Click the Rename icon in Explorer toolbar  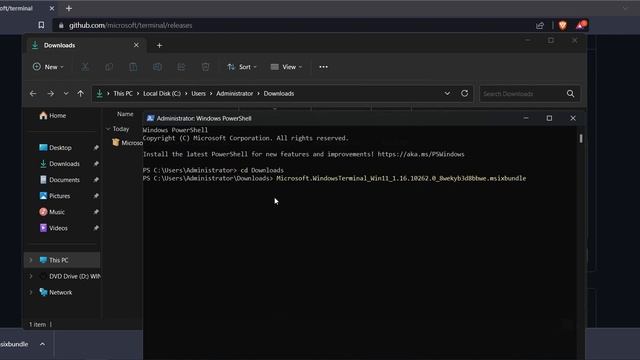click(157, 67)
